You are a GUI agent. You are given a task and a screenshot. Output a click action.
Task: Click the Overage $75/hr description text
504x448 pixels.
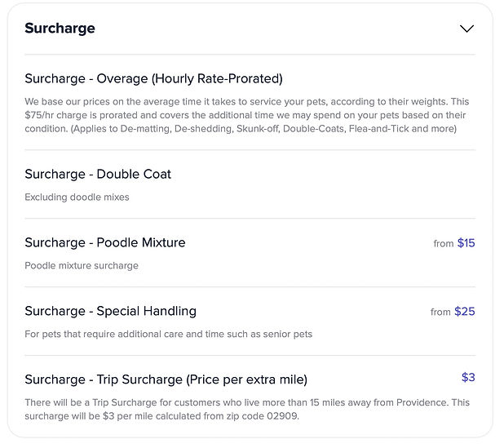pos(247,115)
